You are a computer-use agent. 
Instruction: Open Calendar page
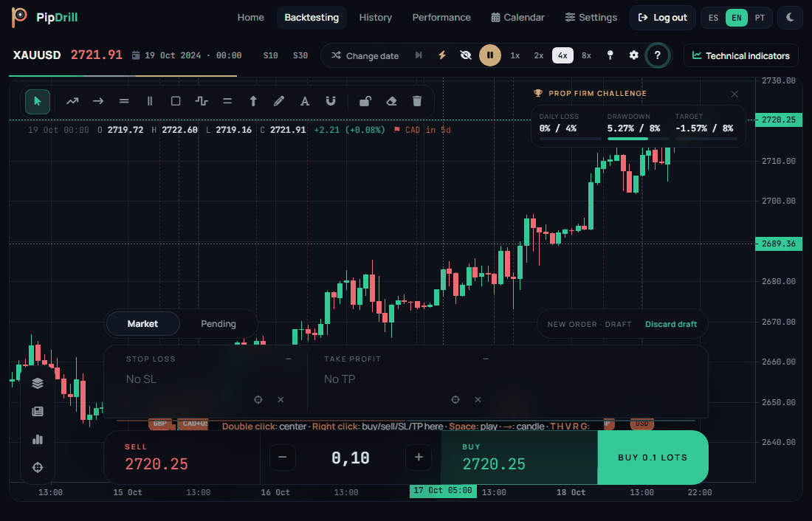(x=518, y=18)
